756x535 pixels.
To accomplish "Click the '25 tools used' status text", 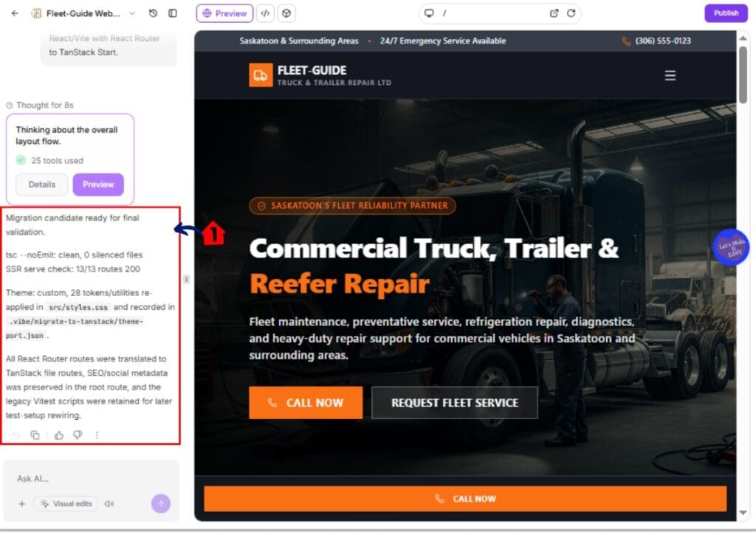I will 58,161.
